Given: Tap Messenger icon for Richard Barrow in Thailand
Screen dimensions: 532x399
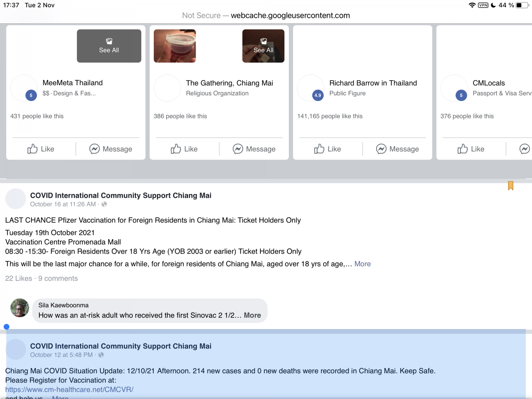Looking at the screenshot, I should [381, 149].
